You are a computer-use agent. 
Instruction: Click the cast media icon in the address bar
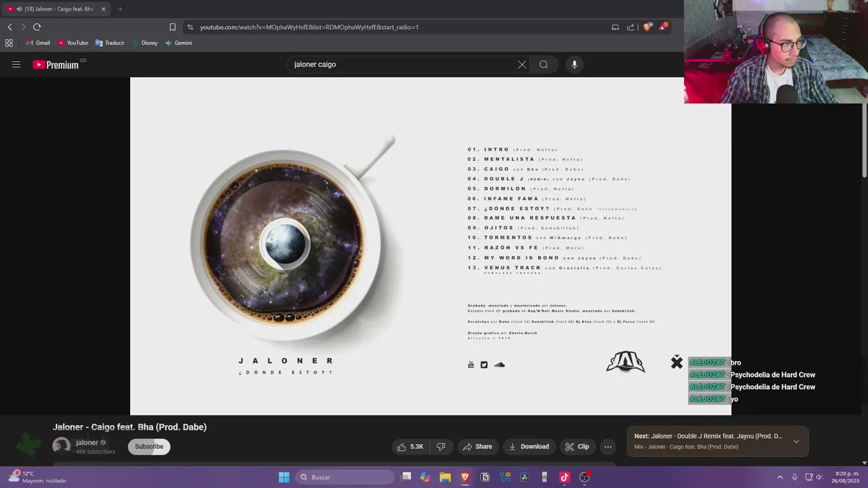click(x=615, y=27)
